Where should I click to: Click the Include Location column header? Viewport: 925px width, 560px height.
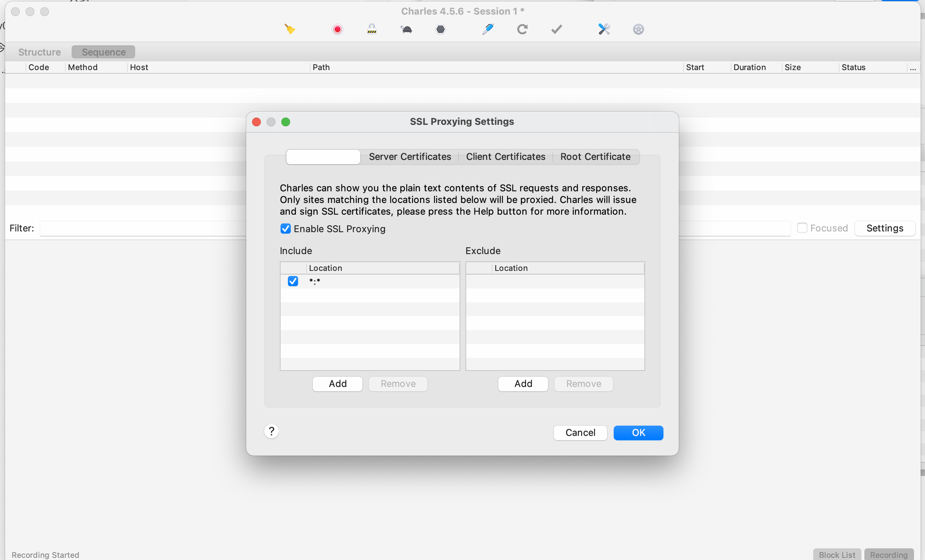(x=382, y=268)
